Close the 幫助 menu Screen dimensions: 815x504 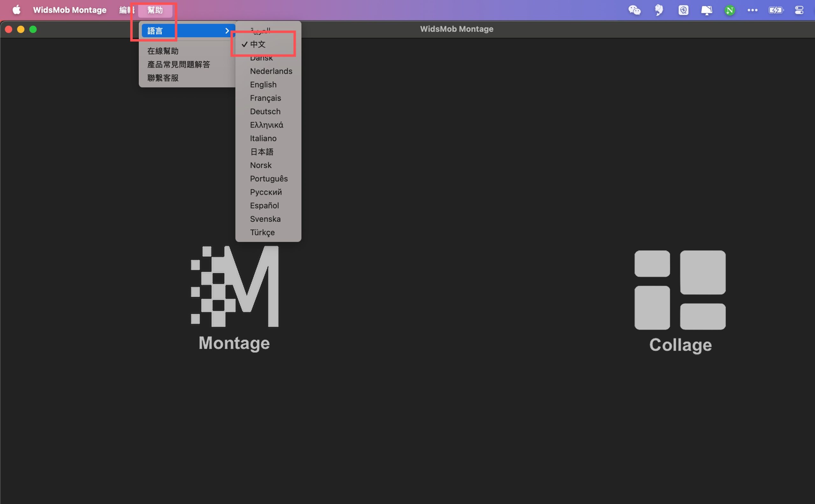(x=155, y=10)
